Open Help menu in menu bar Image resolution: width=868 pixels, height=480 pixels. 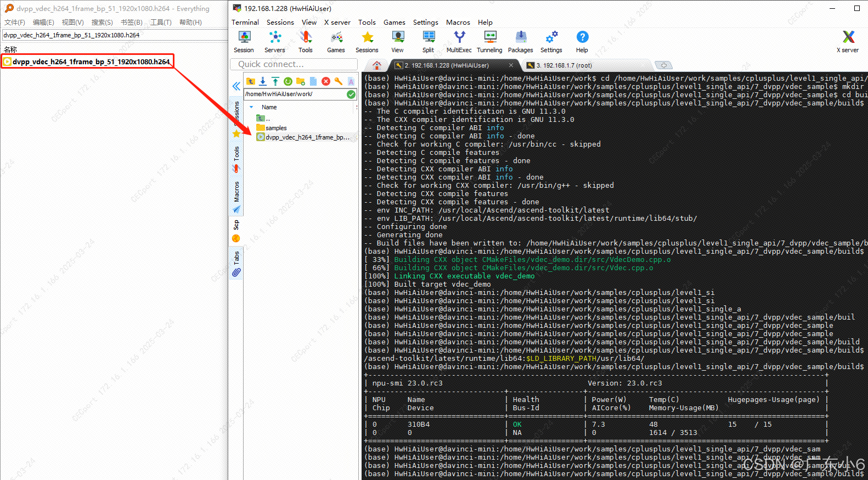[x=485, y=23]
